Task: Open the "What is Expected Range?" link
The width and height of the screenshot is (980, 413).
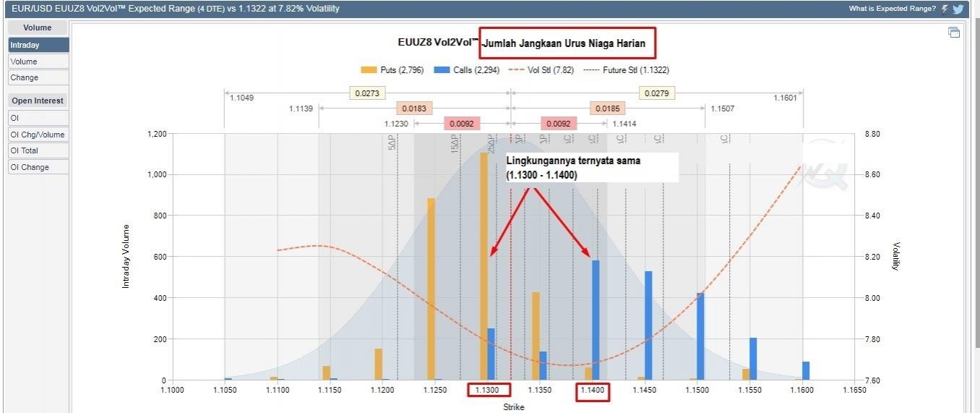Action: click(892, 9)
